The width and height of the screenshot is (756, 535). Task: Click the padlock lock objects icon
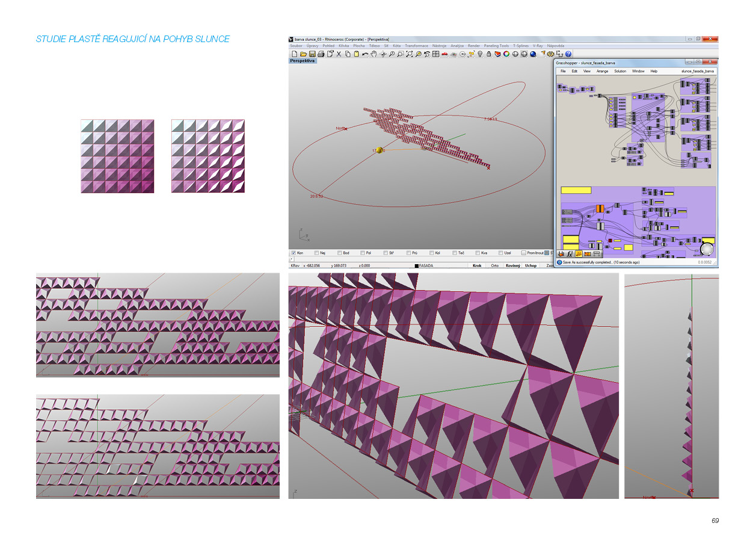pos(488,54)
